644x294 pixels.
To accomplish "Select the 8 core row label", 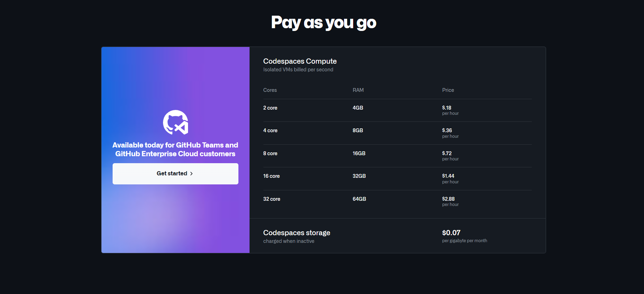I will coord(270,153).
